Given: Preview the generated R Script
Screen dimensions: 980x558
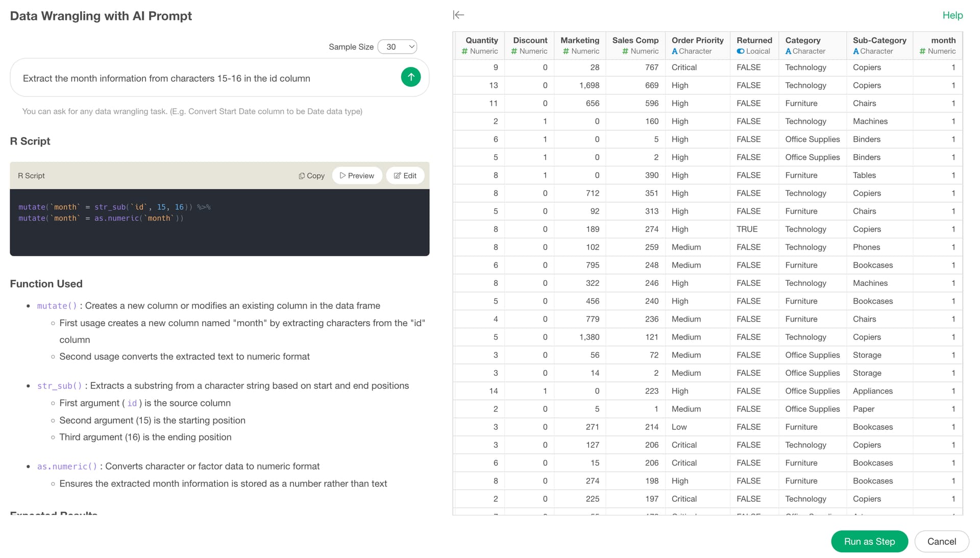Looking at the screenshot, I should [357, 176].
